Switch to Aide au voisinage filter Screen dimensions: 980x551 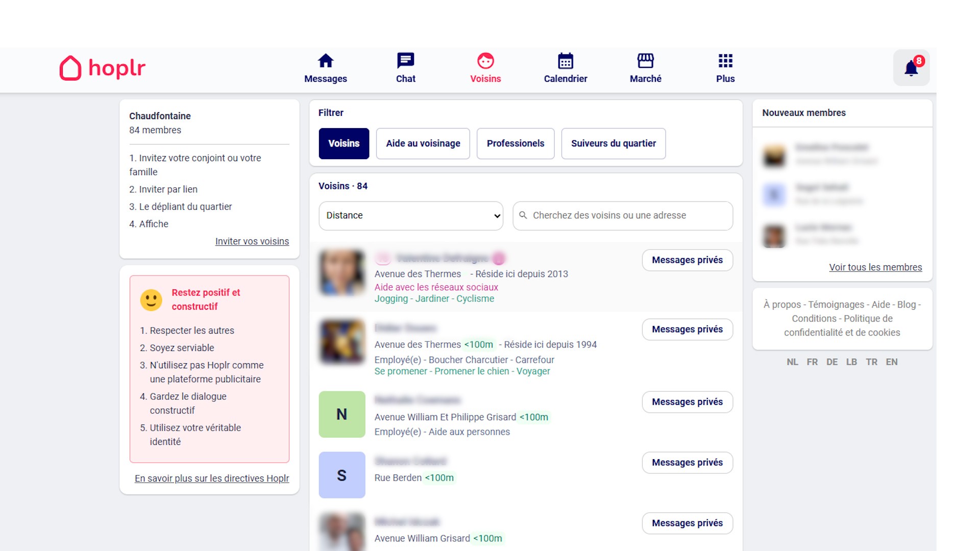423,143
